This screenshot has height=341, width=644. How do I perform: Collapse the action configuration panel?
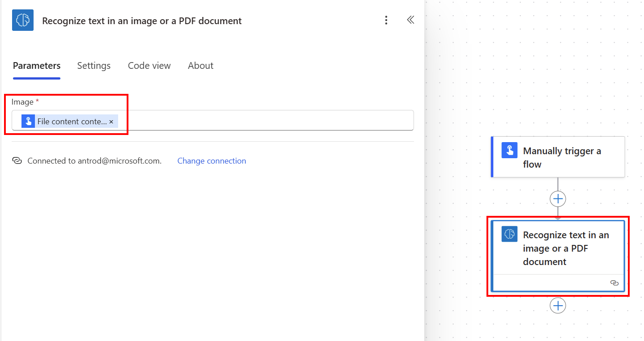[x=410, y=20]
